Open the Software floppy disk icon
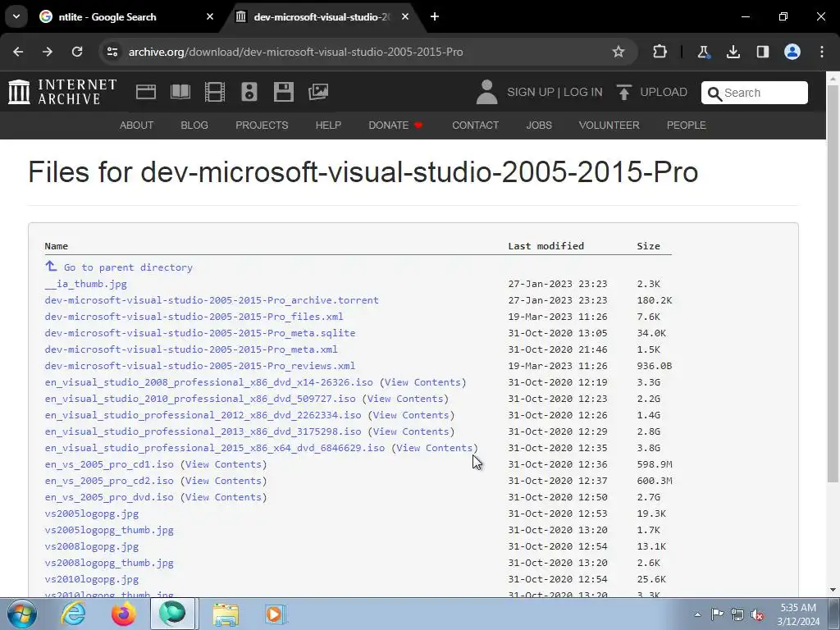840x630 pixels. [x=283, y=92]
